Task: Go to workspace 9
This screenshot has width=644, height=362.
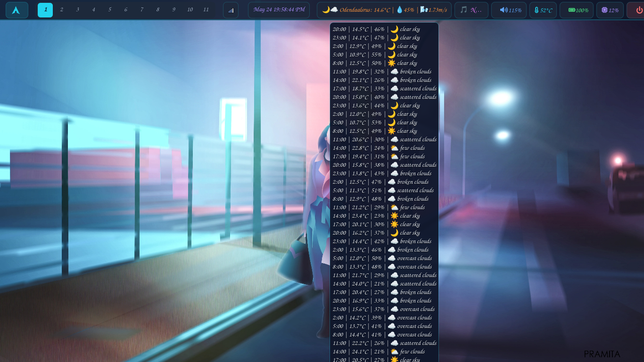Action: [173, 10]
